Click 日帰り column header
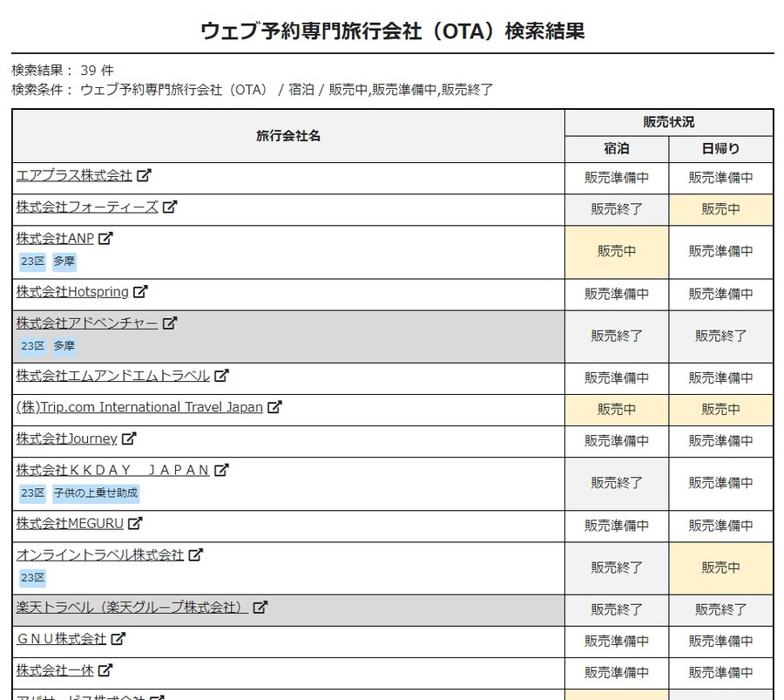This screenshot has width=784, height=700. click(720, 148)
